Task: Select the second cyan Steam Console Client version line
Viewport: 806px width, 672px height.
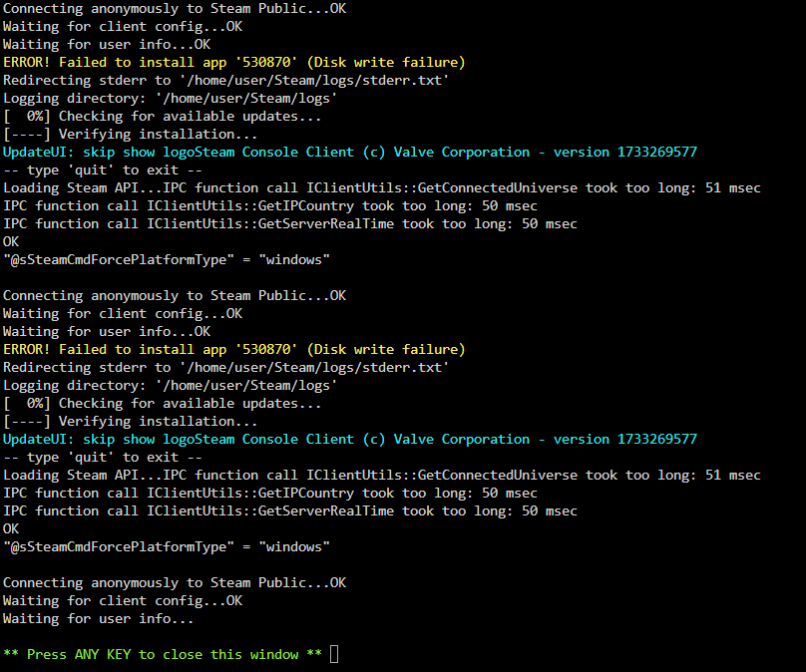Action: tap(350, 440)
